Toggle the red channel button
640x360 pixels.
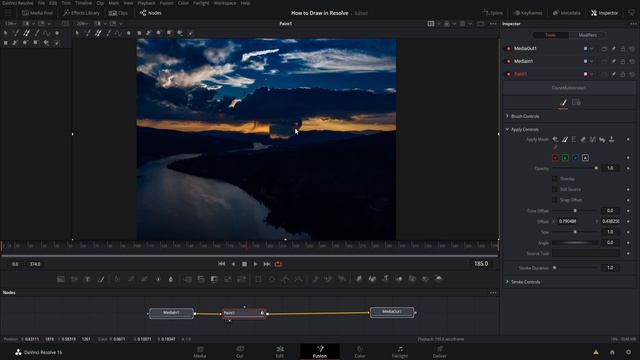click(x=556, y=158)
